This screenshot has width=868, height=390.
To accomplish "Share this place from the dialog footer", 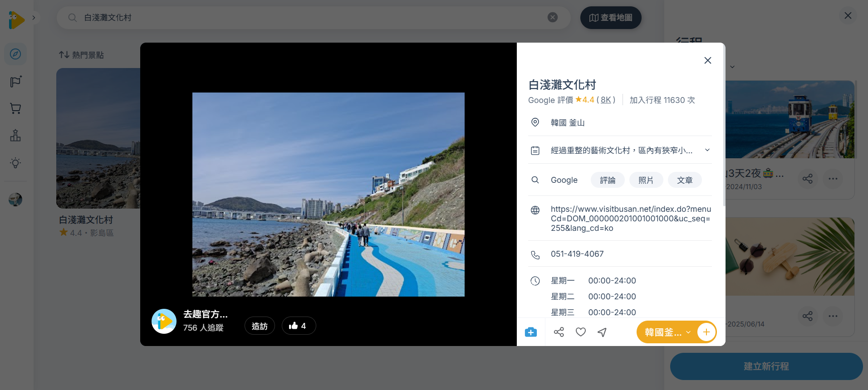I will (x=559, y=332).
